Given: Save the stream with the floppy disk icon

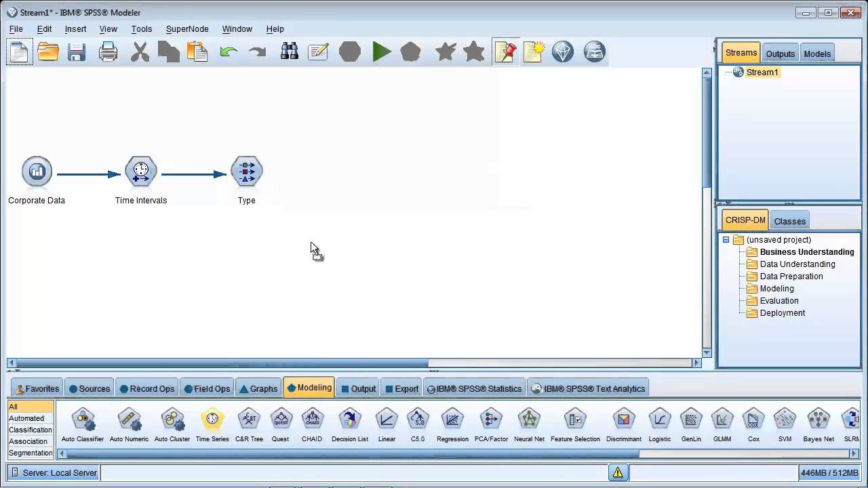Looking at the screenshot, I should (x=76, y=52).
